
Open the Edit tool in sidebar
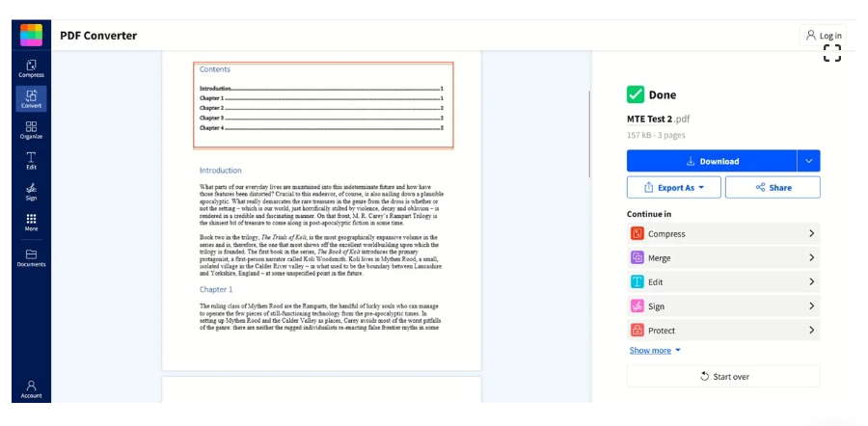[x=31, y=161]
